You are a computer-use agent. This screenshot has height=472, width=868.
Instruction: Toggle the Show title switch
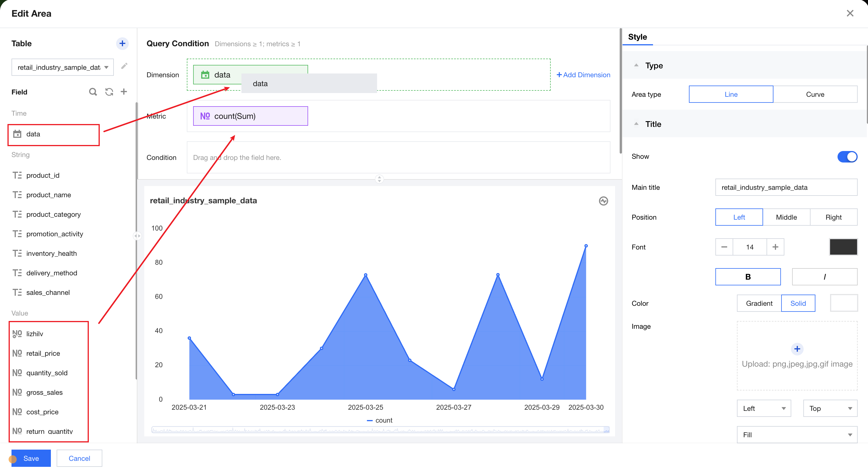[x=847, y=156]
